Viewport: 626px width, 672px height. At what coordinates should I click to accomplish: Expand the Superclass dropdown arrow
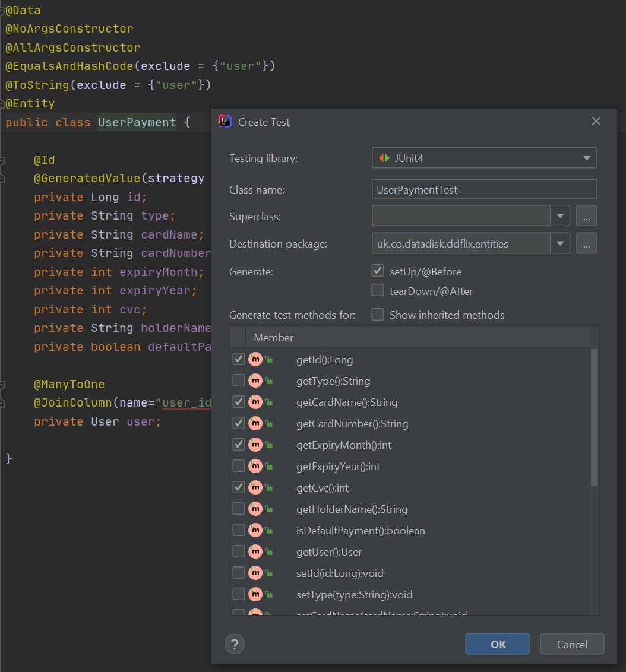560,216
